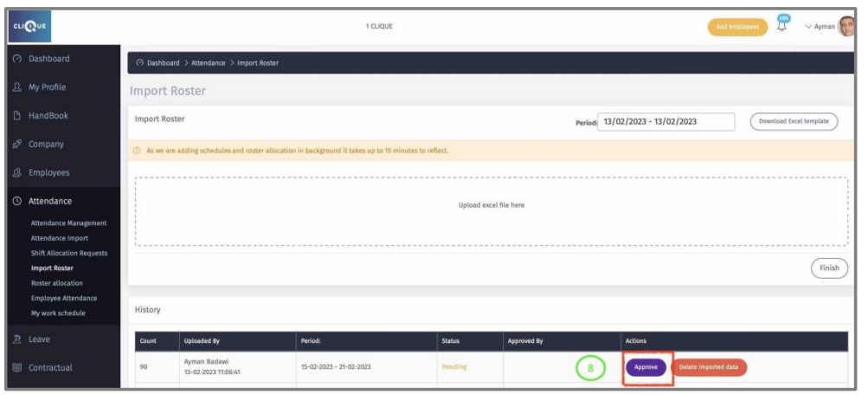Open the HandBook sidebar item
The height and width of the screenshot is (395, 868).
pyautogui.click(x=48, y=116)
